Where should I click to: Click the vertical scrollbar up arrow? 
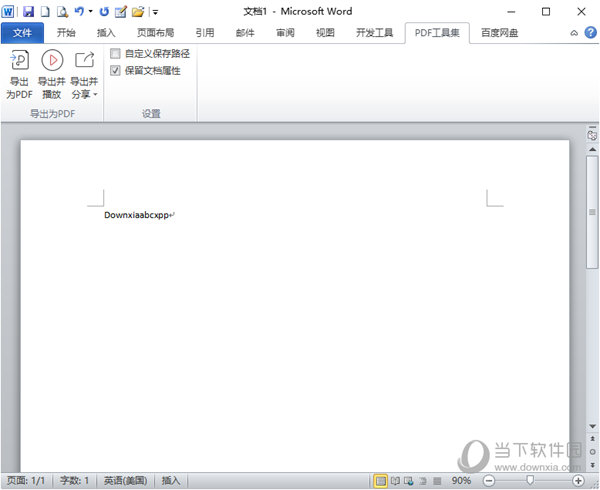pyautogui.click(x=592, y=149)
